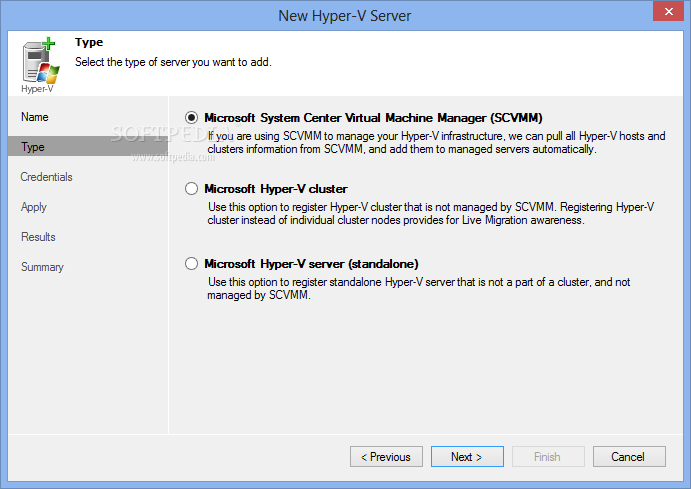Click 'Select the type of server you want to add.'
This screenshot has height=489, width=691.
click(x=173, y=62)
